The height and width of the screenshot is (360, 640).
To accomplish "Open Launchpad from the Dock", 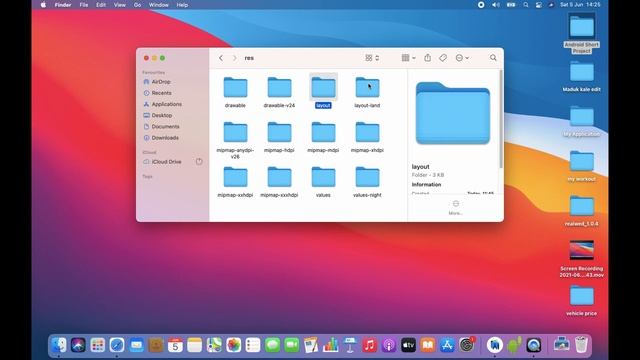I will (98, 345).
